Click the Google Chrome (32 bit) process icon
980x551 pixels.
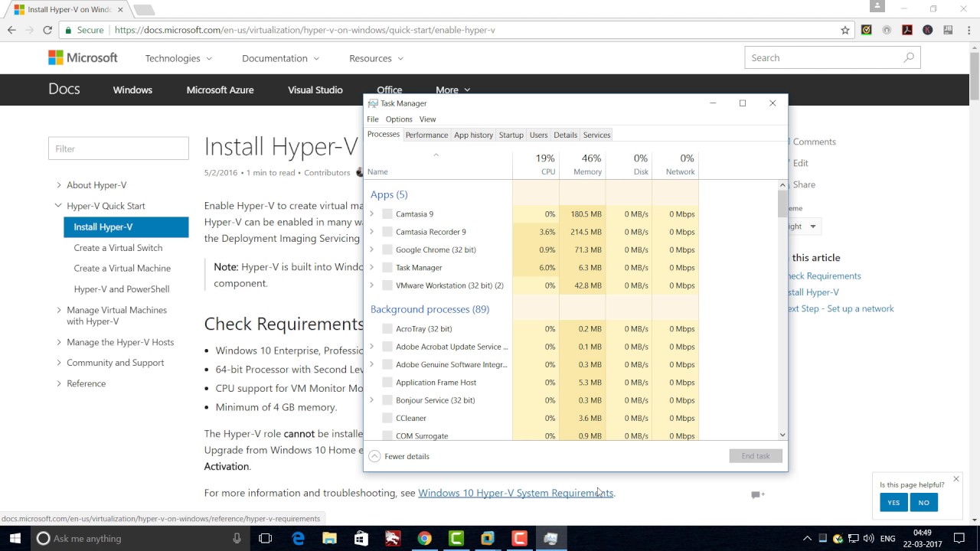pyautogui.click(x=387, y=249)
